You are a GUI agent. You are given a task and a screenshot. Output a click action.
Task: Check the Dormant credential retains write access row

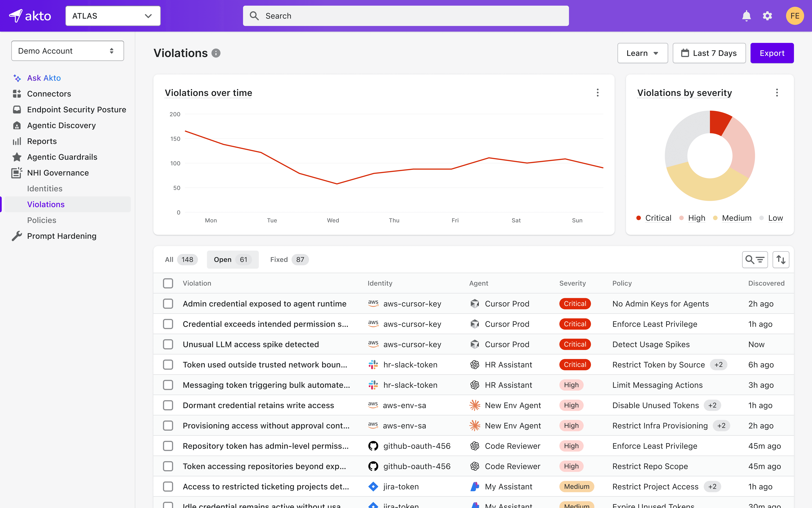[168, 405]
